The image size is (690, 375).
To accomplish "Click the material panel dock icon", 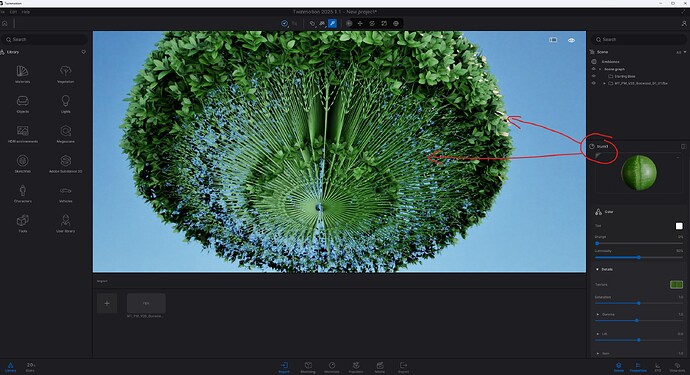I will click(x=683, y=146).
